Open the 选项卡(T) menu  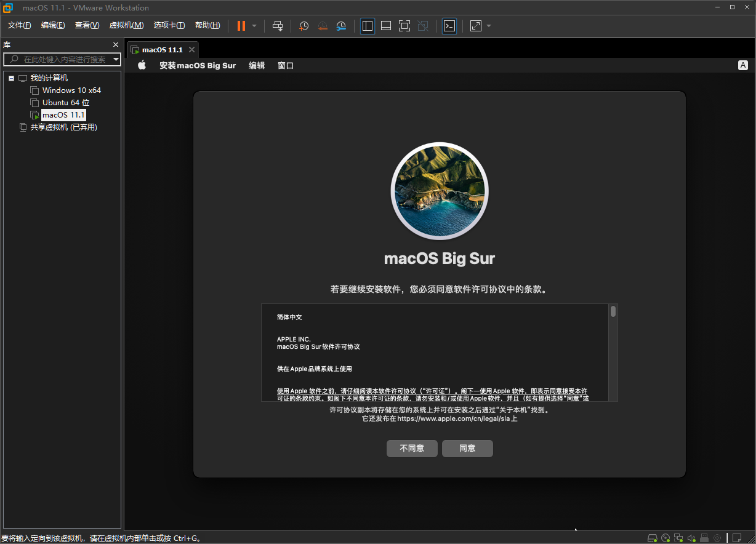(x=169, y=25)
